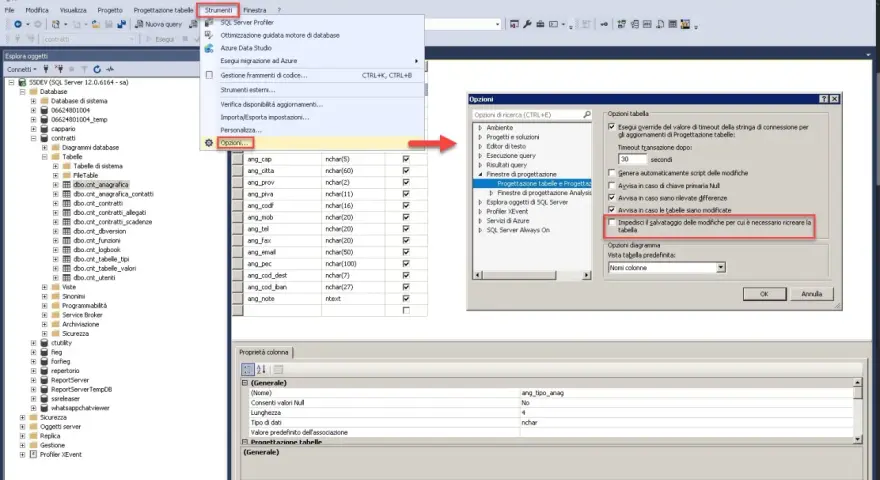Image resolution: width=880 pixels, height=480 pixels.
Task: Select 'Strumenti esterni...' menu entry
Action: coord(248,90)
